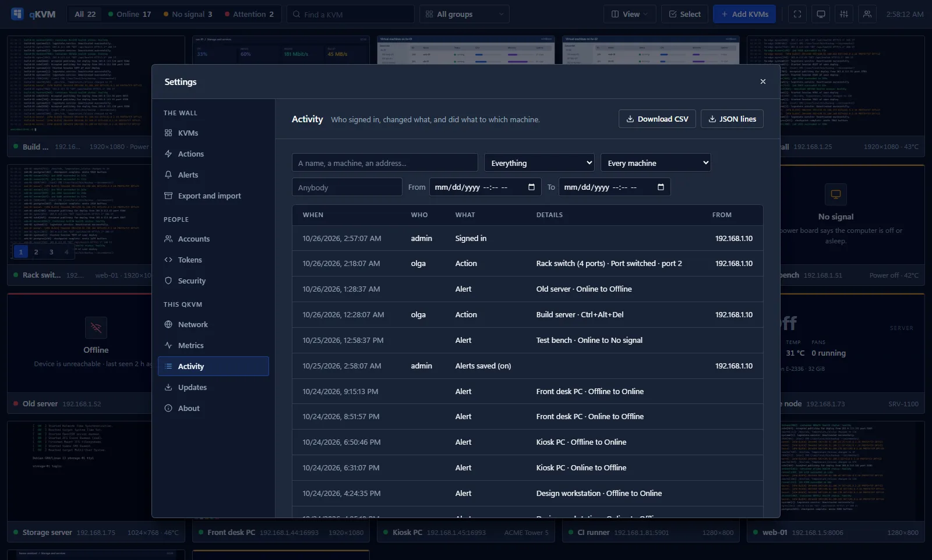Click the Network globe icon
Viewport: 932px width, 560px height.
tap(168, 324)
